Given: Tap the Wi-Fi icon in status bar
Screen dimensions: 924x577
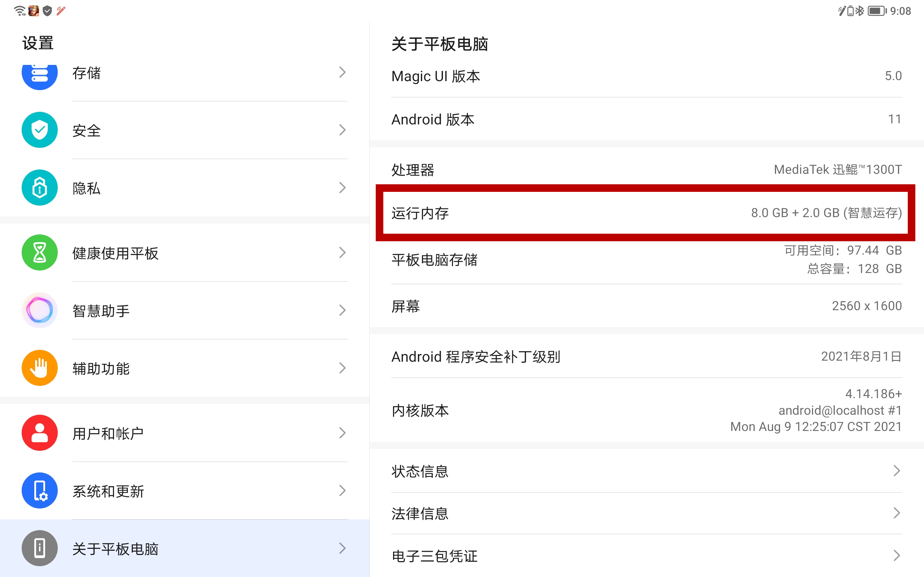Looking at the screenshot, I should point(19,11).
